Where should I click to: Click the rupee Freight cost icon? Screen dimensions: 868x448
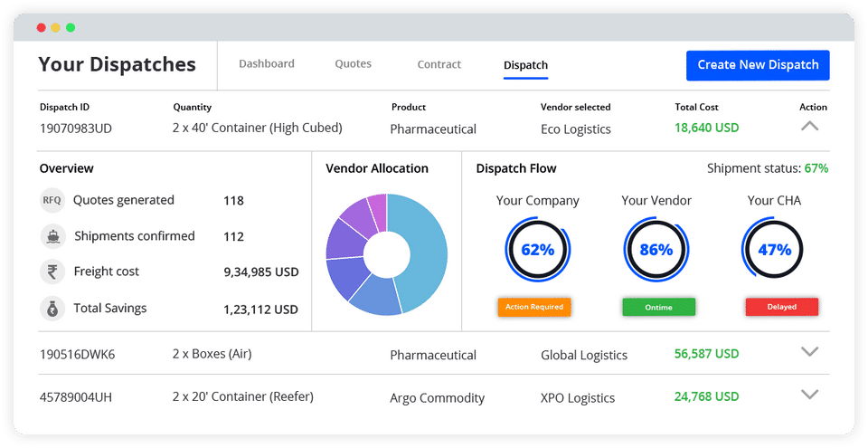[52, 272]
